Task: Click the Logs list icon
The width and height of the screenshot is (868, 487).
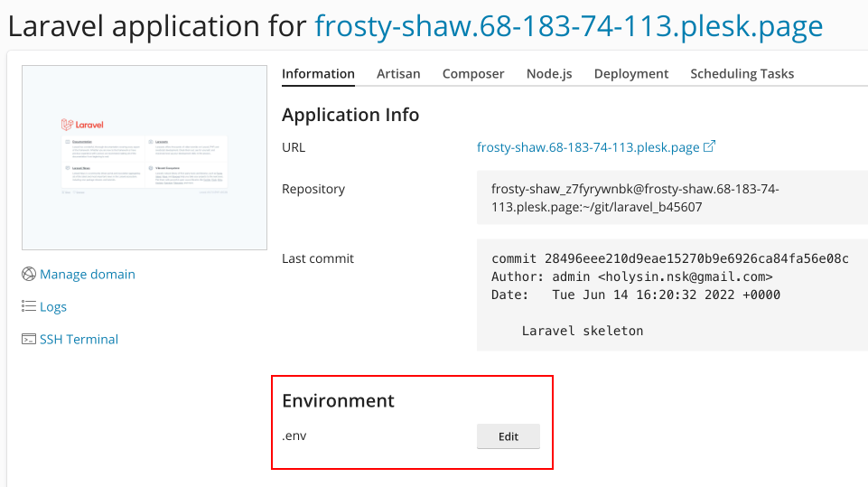Action: coord(29,306)
